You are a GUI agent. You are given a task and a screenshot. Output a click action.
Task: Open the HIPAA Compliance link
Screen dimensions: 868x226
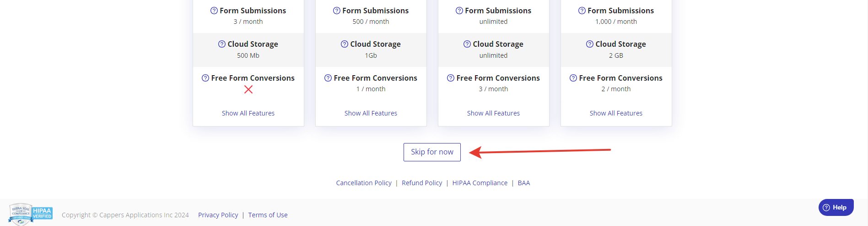click(480, 183)
